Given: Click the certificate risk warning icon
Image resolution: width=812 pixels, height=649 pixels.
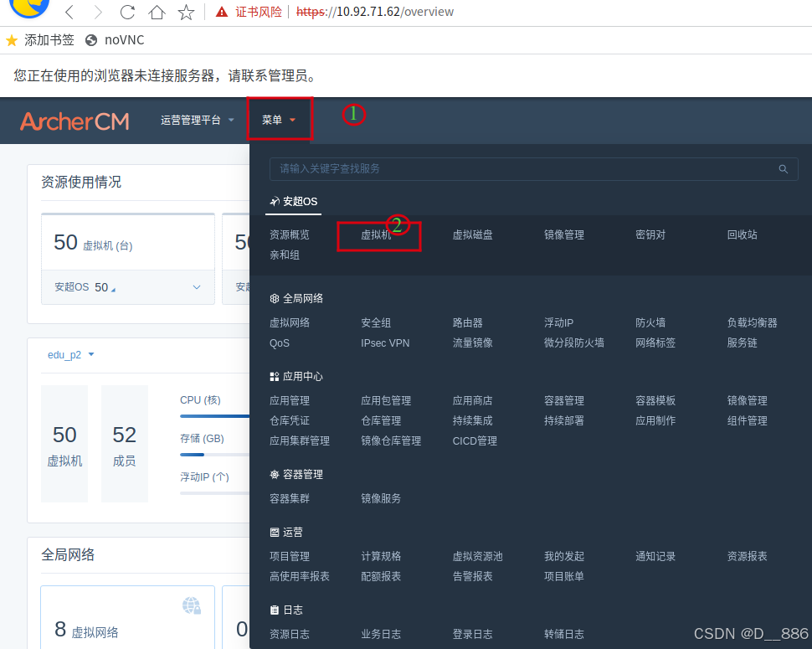Looking at the screenshot, I should pyautogui.click(x=222, y=12).
